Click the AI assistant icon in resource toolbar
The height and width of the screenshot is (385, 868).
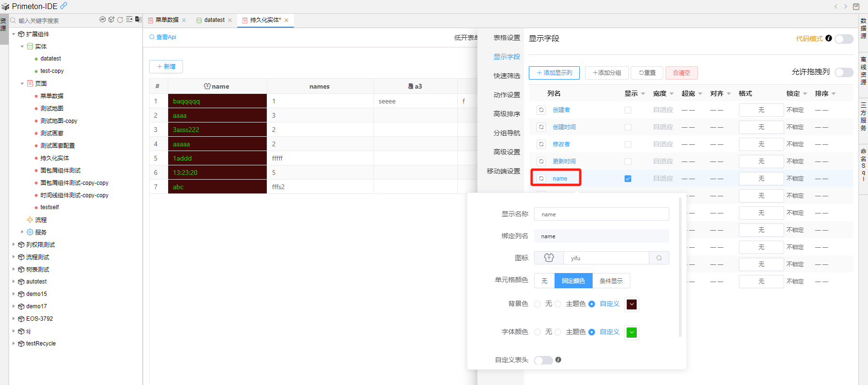point(102,20)
